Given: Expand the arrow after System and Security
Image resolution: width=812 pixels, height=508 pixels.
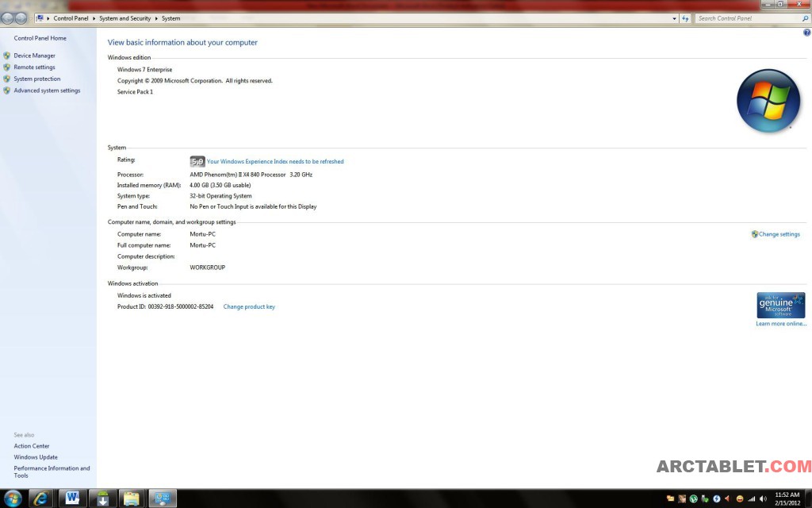Looking at the screenshot, I should [x=156, y=18].
